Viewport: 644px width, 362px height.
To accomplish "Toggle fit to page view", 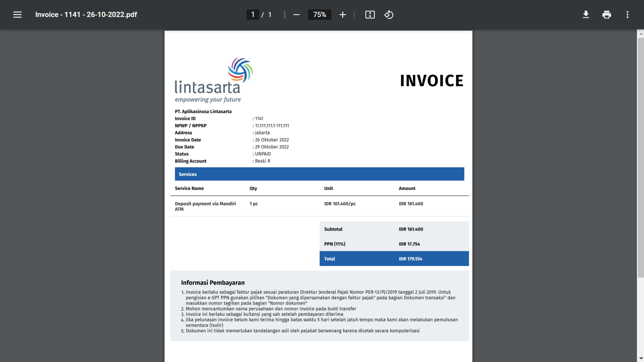I will tap(370, 15).
